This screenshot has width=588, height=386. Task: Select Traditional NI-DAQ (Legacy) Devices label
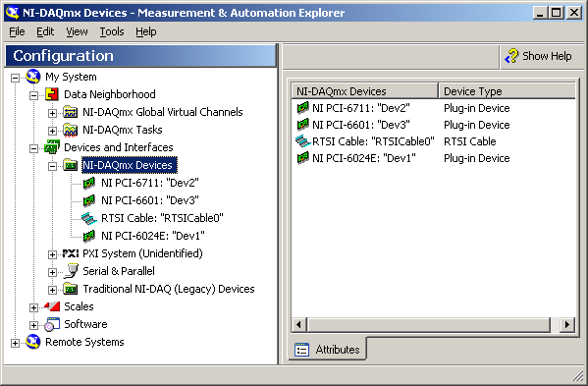(x=169, y=289)
